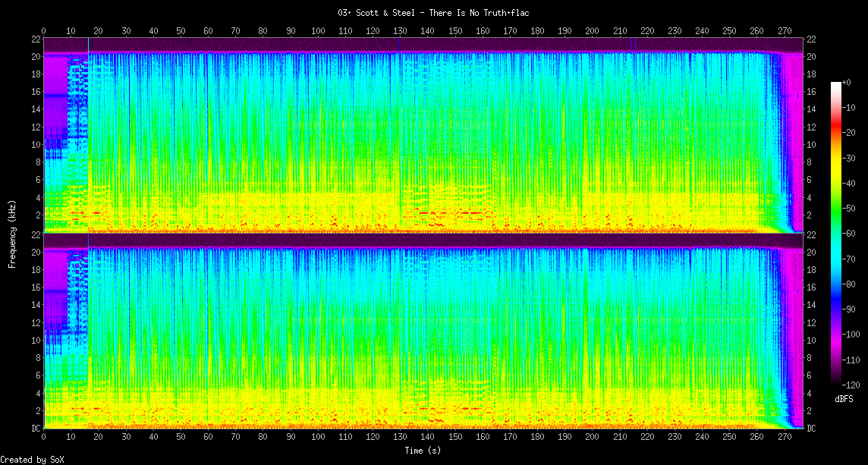Click the "dBFS" label below the color scale
868x465 pixels.
842,398
